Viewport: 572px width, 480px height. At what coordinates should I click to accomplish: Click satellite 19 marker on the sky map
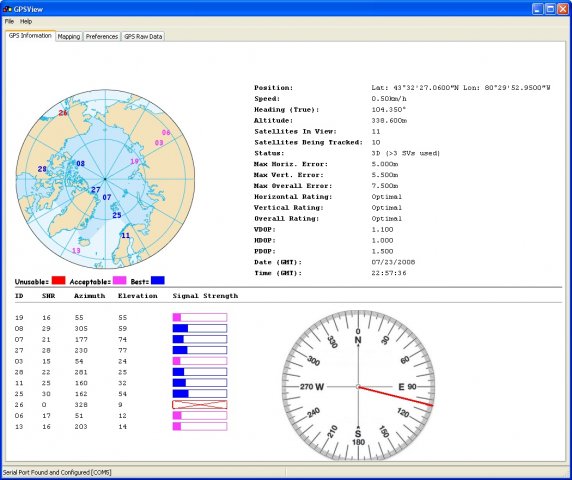134,161
